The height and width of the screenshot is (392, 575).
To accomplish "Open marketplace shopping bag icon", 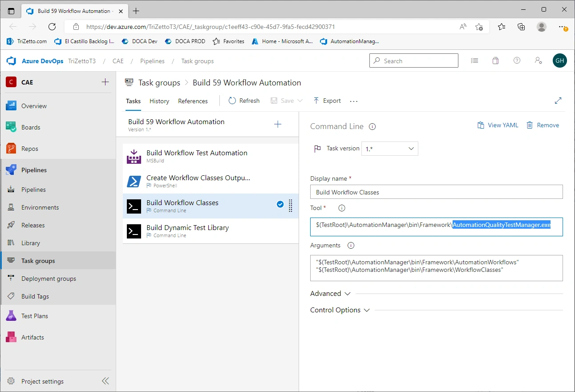I will (x=495, y=61).
